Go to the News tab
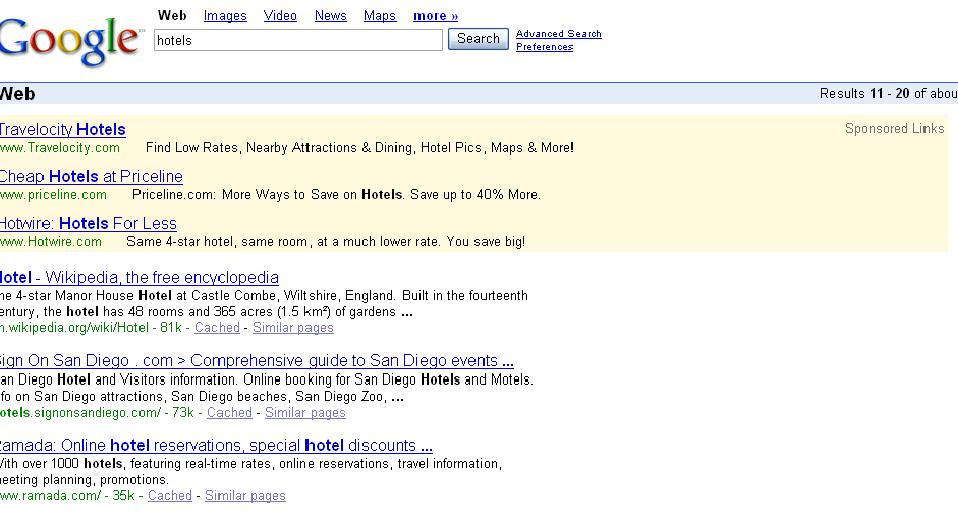958x512 pixels. pyautogui.click(x=330, y=16)
